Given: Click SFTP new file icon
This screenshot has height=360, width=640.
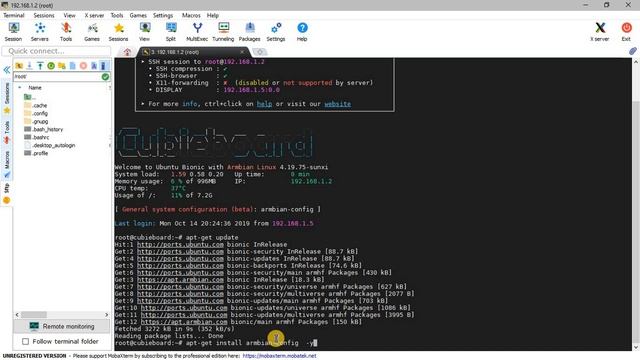Looking at the screenshot, I should [73, 66].
